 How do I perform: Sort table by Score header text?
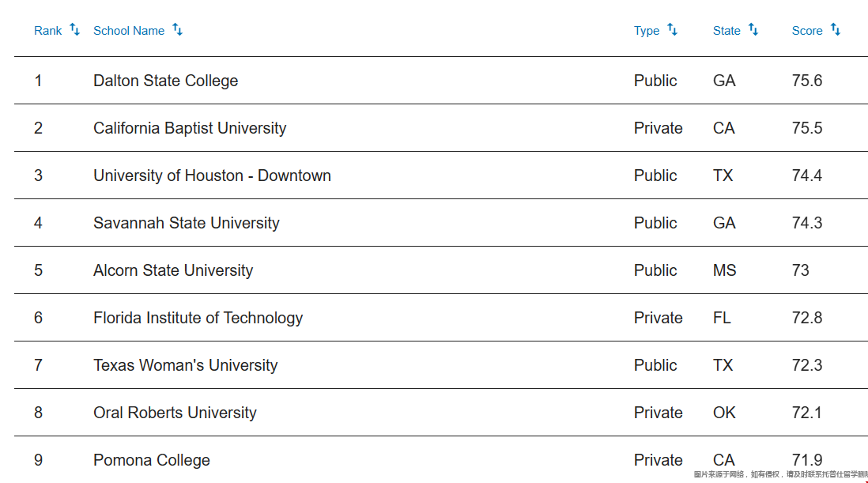tap(807, 31)
